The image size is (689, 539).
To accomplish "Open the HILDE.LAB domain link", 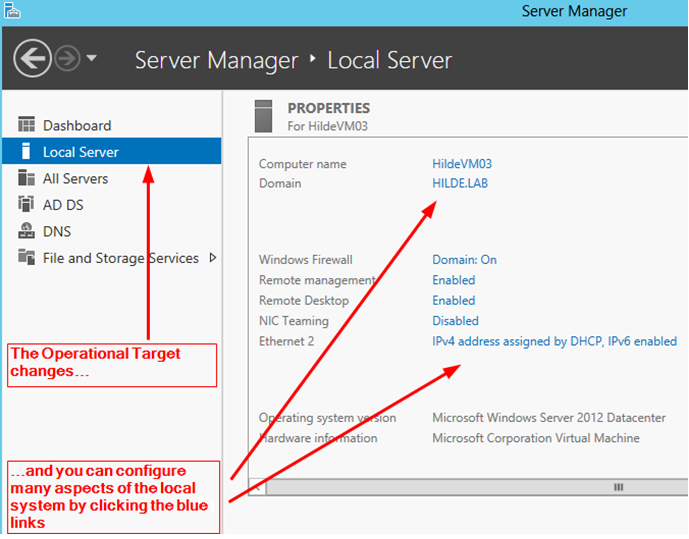I will (x=460, y=183).
